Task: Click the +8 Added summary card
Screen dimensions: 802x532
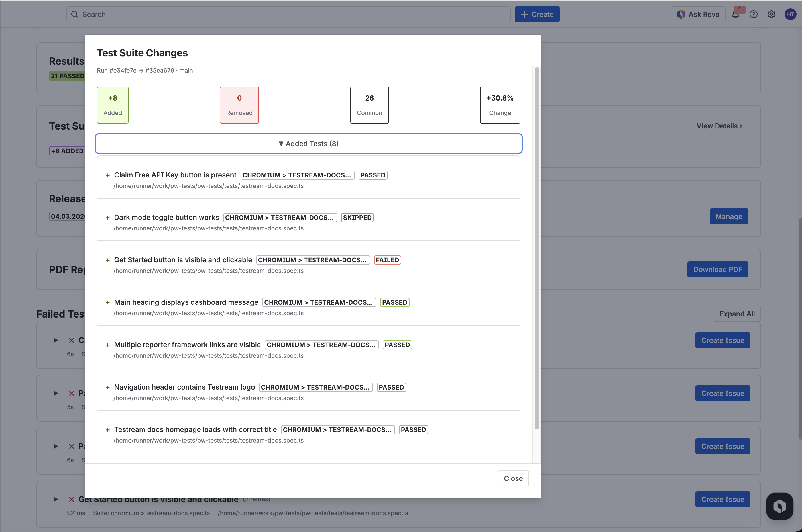Action: pos(113,105)
